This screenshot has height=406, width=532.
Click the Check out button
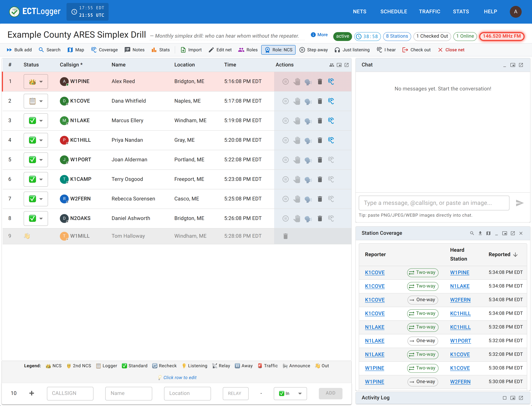[416, 50]
